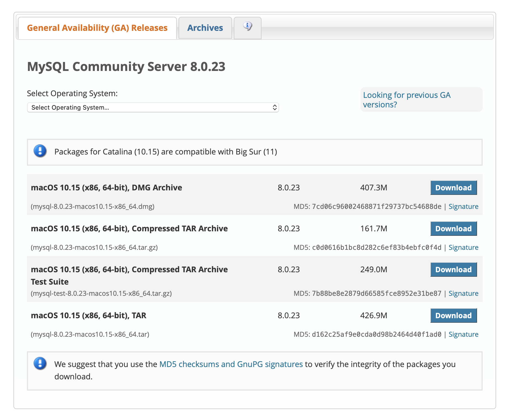Viewport: 509px width, 420px height.
Task: Select the General Availability (GA) Releases tab
Action: click(x=97, y=28)
